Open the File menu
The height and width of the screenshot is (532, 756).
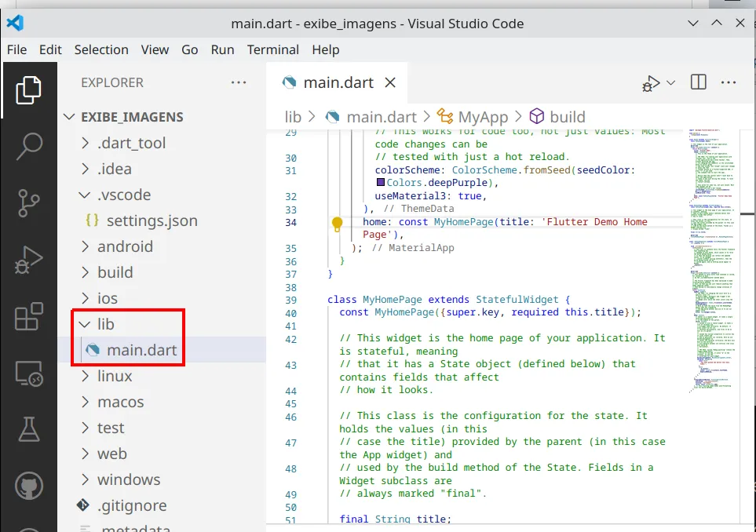point(16,49)
